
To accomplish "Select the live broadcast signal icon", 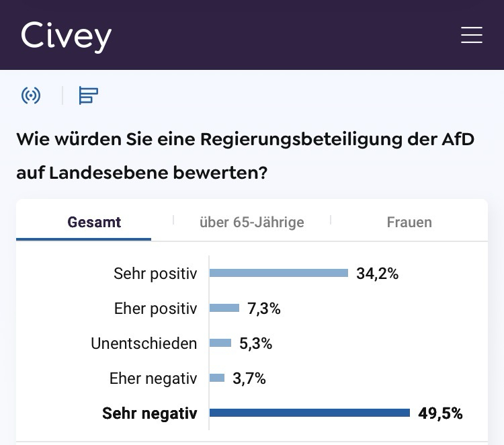I will click(x=31, y=95).
